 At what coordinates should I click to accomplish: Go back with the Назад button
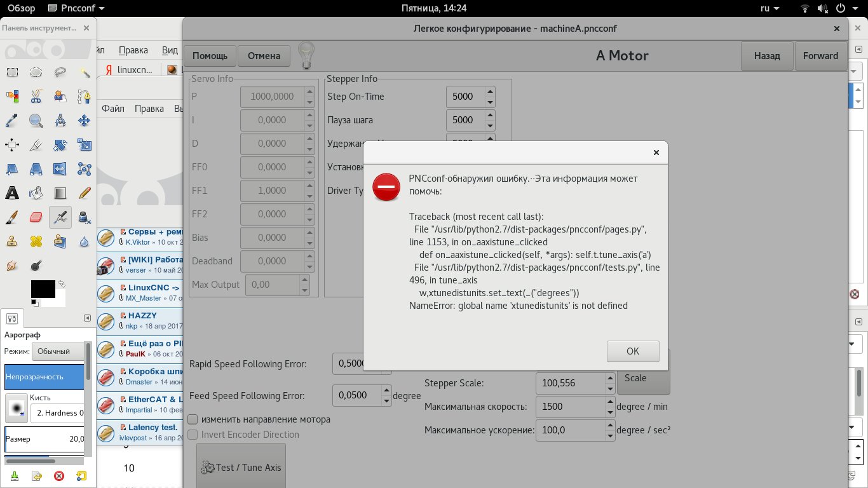pyautogui.click(x=767, y=55)
